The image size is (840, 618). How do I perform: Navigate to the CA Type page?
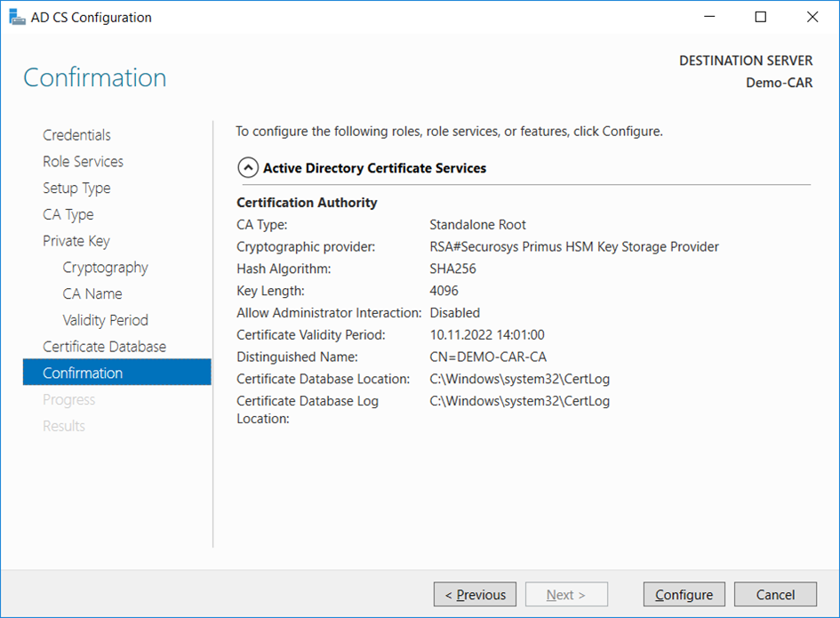pyautogui.click(x=68, y=214)
